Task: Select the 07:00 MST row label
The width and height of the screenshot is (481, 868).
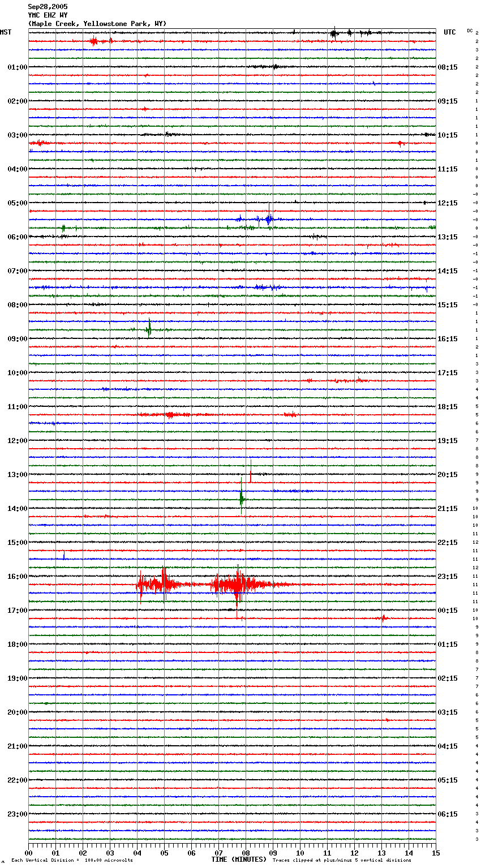Action: click(18, 271)
